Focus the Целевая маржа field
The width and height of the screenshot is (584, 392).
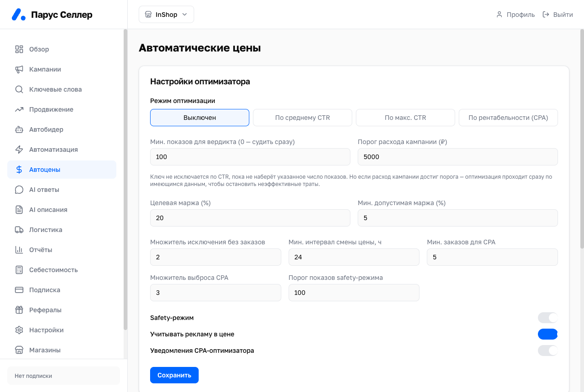250,218
